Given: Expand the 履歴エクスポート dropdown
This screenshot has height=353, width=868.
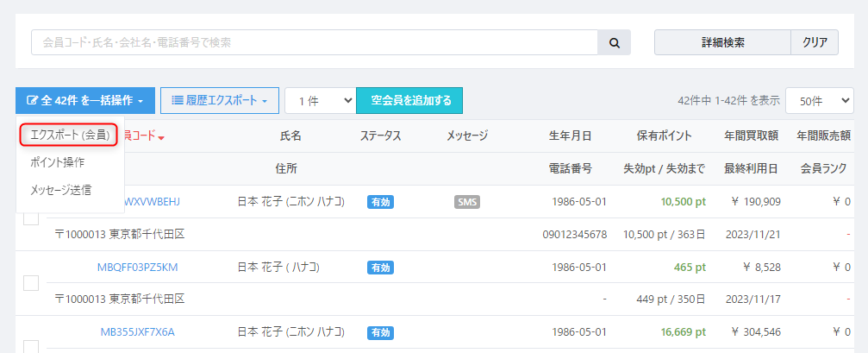Looking at the screenshot, I should tap(220, 100).
